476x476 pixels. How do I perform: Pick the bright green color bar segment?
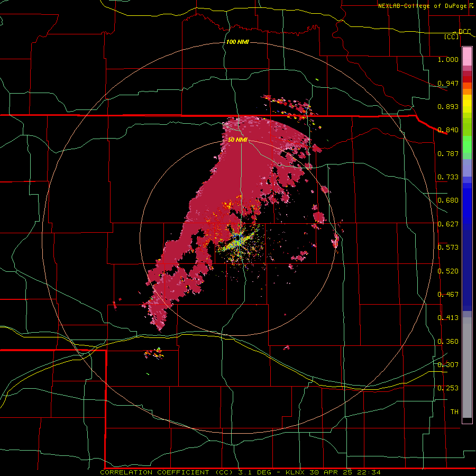pos(467,144)
